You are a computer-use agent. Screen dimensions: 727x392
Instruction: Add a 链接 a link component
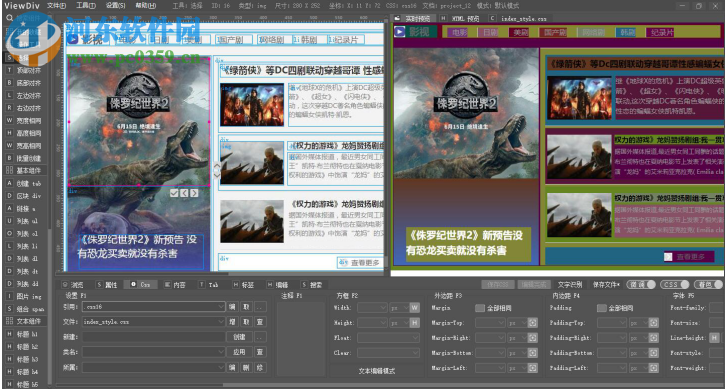25,208
